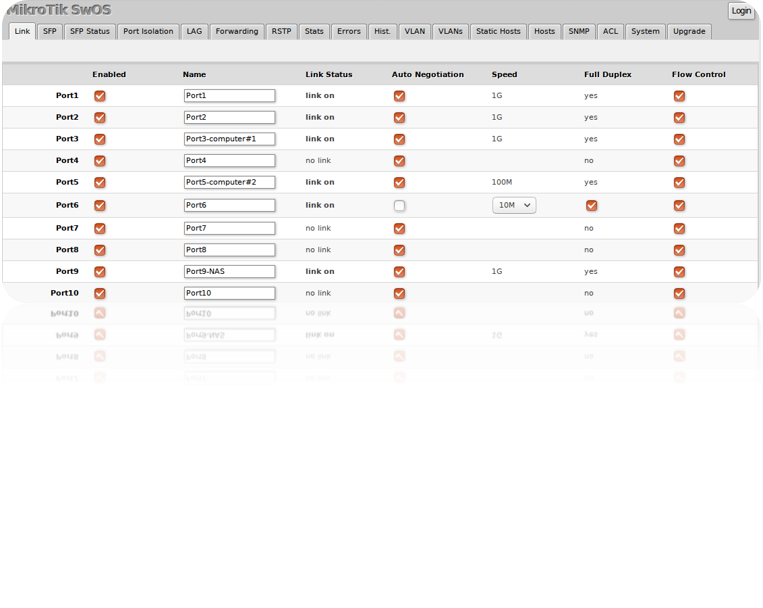Screen dimensions: 763x608
Task: Uncheck Flow Control for Port3
Action: (x=679, y=139)
